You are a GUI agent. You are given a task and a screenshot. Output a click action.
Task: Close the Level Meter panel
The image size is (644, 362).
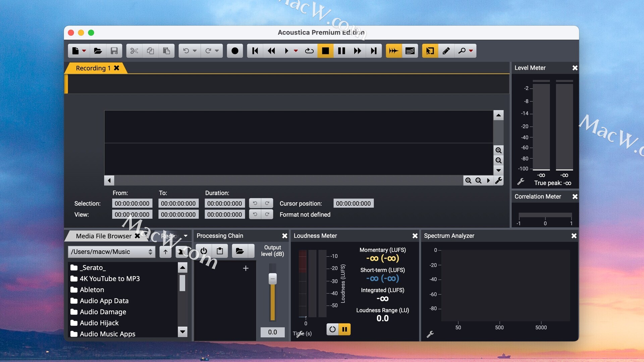[x=575, y=68]
